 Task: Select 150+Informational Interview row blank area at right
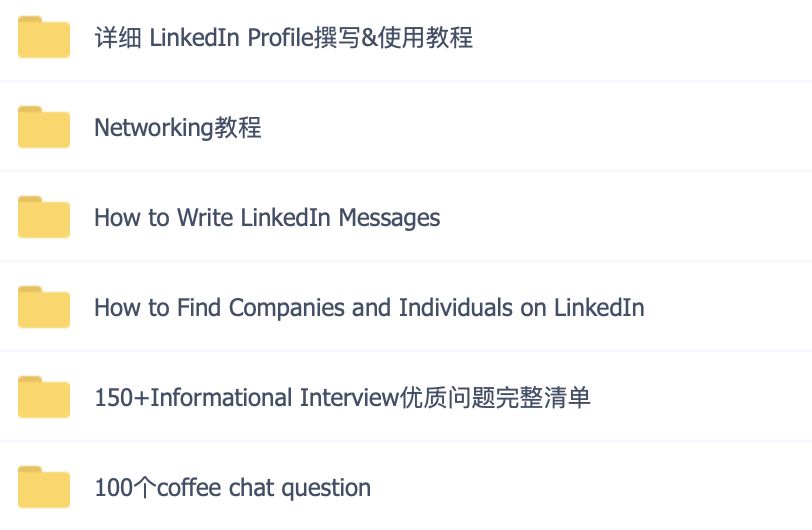pos(701,397)
